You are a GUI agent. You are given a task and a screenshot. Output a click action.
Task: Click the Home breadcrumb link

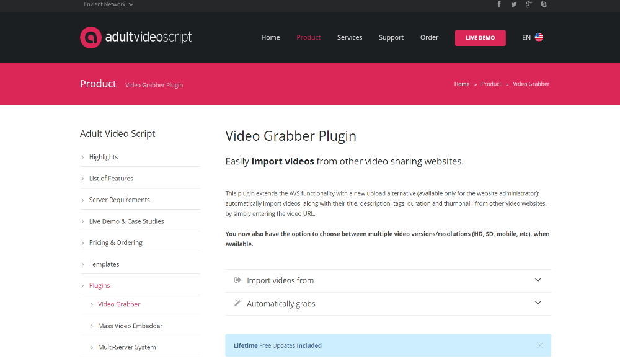462,84
